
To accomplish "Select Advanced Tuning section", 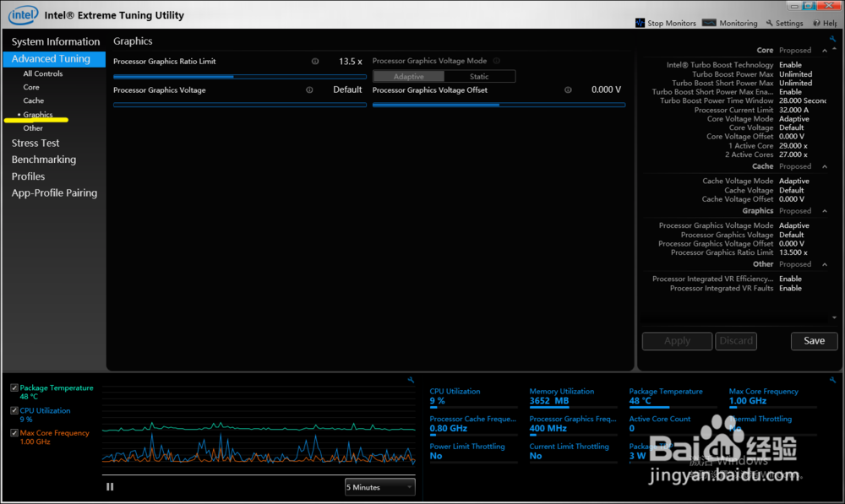I will point(54,59).
